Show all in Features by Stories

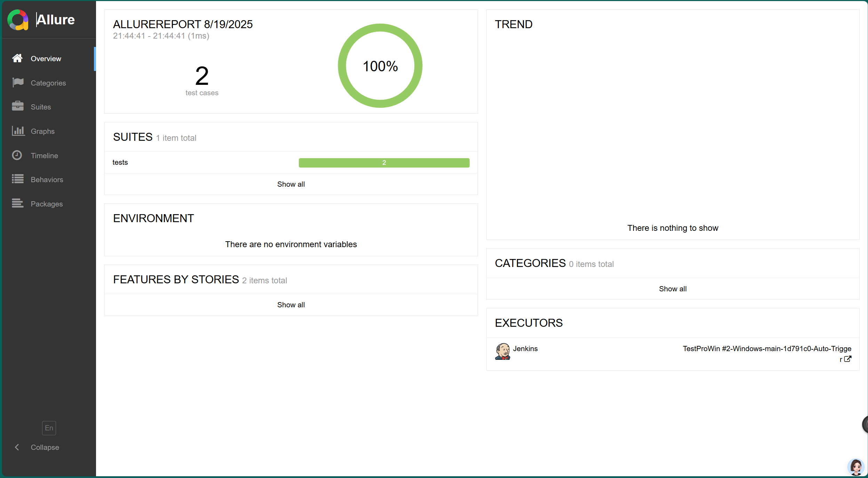tap(291, 305)
